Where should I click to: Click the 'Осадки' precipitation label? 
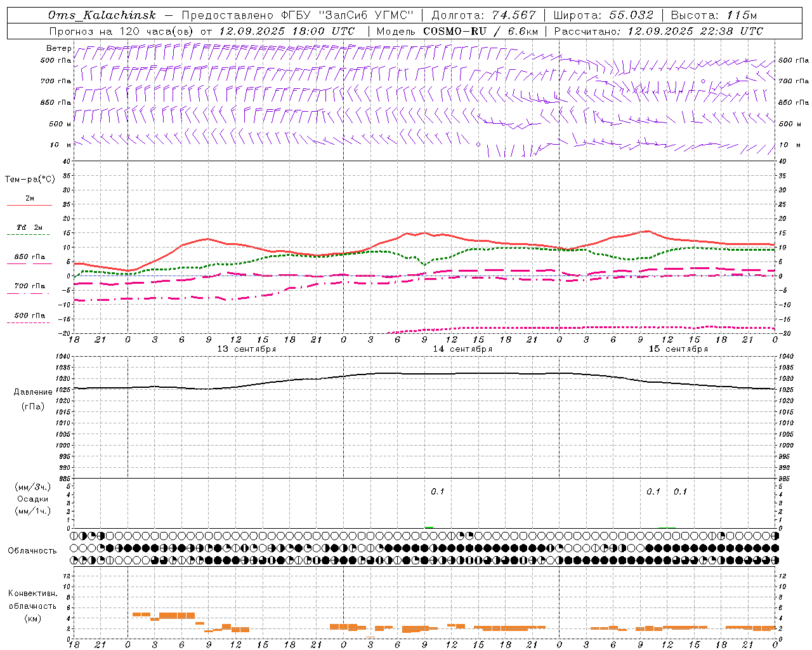coord(33,499)
